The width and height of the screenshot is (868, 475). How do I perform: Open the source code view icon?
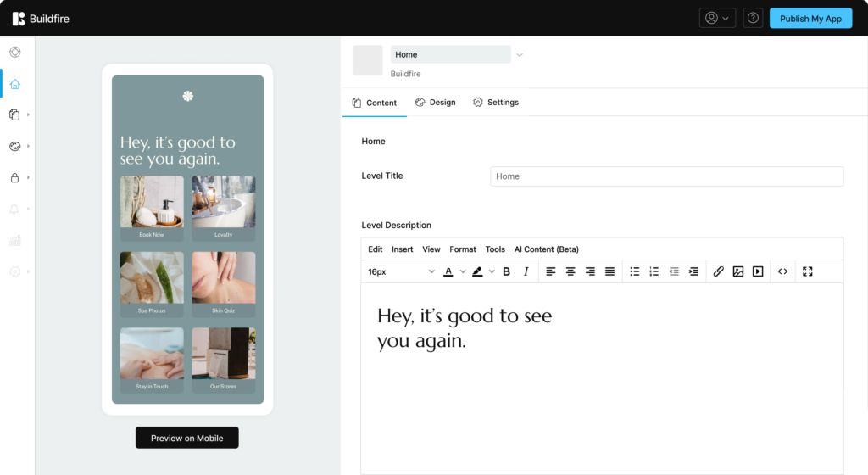point(782,271)
